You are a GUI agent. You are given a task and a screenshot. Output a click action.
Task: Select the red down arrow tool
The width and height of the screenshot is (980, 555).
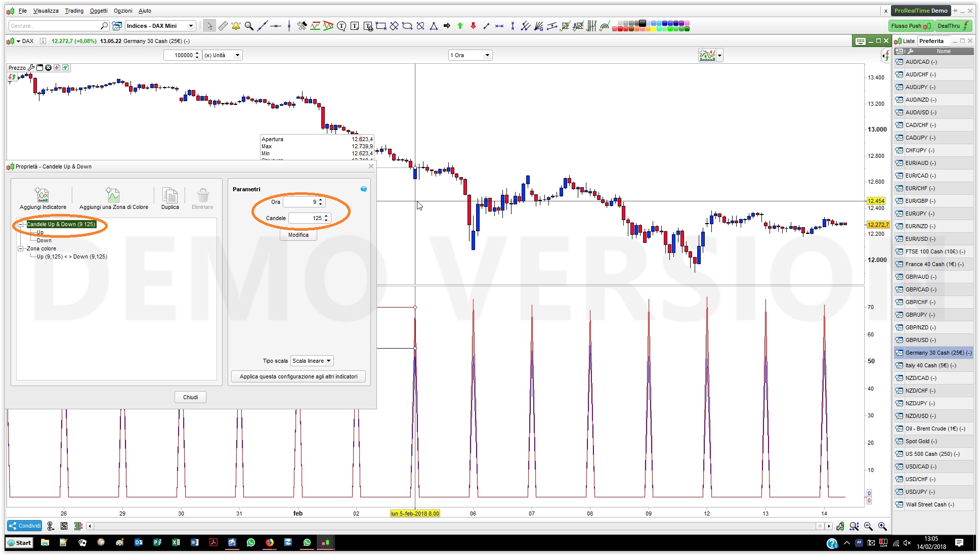[x=473, y=26]
